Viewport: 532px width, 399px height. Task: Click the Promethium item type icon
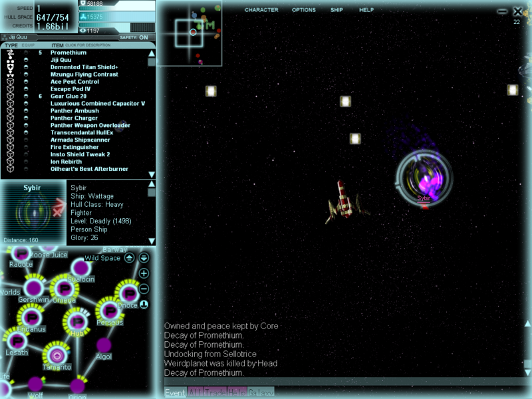[10, 53]
